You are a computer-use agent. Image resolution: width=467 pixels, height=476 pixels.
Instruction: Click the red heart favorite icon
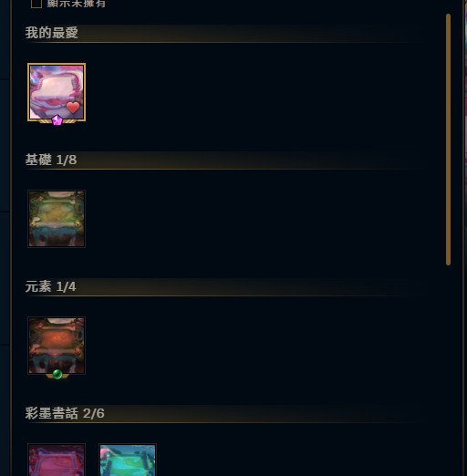pos(73,108)
